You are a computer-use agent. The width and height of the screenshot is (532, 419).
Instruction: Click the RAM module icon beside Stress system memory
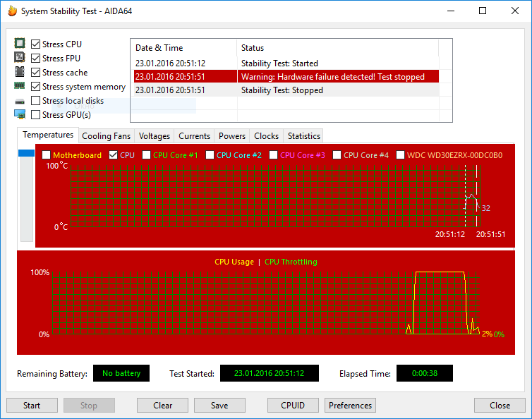[19, 86]
